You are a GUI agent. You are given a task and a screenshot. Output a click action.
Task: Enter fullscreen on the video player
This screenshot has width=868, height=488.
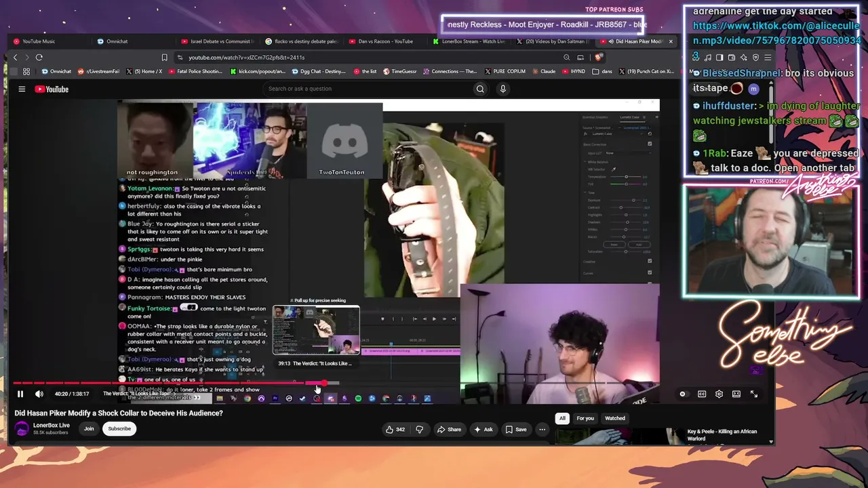(x=754, y=394)
